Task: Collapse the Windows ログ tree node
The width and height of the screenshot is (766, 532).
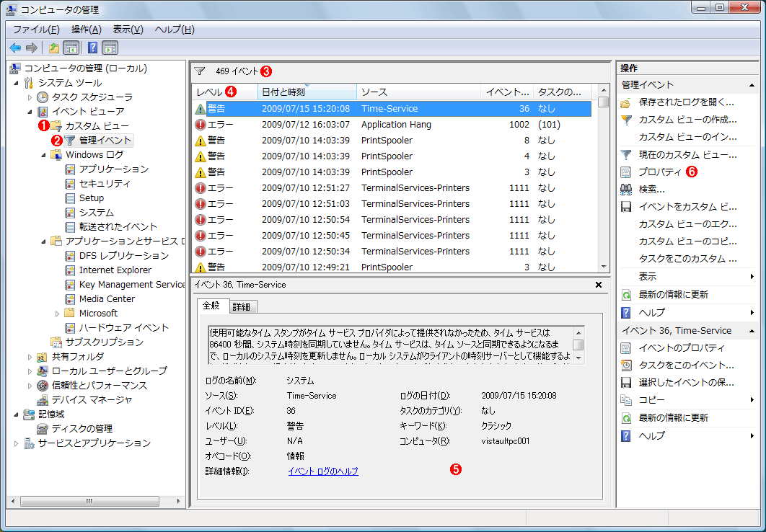Action: (x=44, y=155)
